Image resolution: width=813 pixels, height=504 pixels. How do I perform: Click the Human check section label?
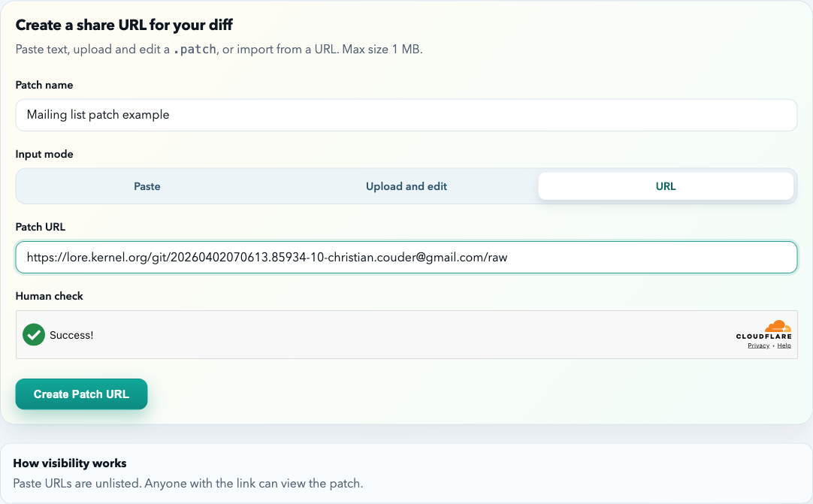coord(49,296)
